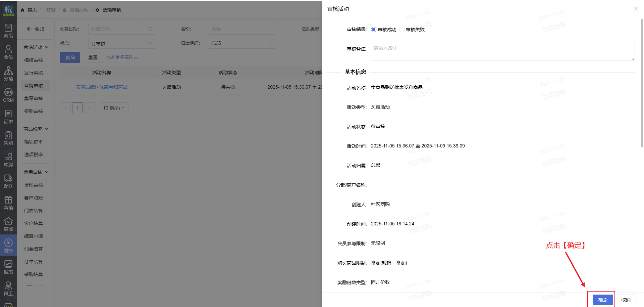Select the 审核成功 radio option
Viewport: 644px width, 307px height.
pos(374,30)
